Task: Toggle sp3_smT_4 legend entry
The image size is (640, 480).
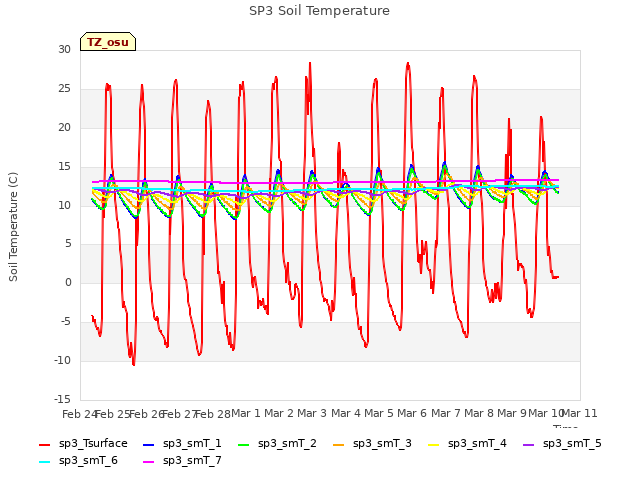Action: coord(467,443)
